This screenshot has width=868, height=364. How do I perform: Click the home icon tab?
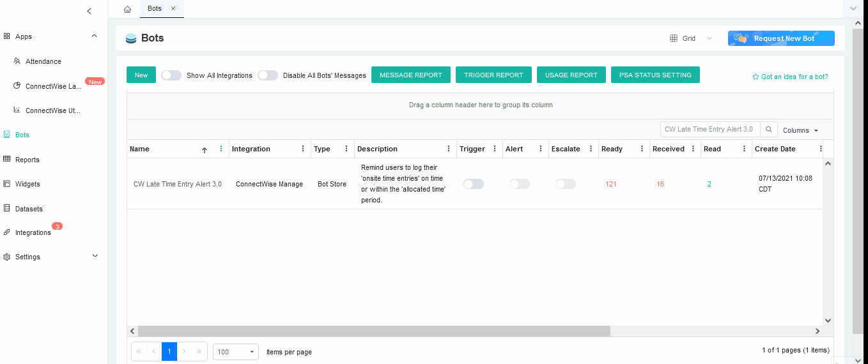point(127,9)
